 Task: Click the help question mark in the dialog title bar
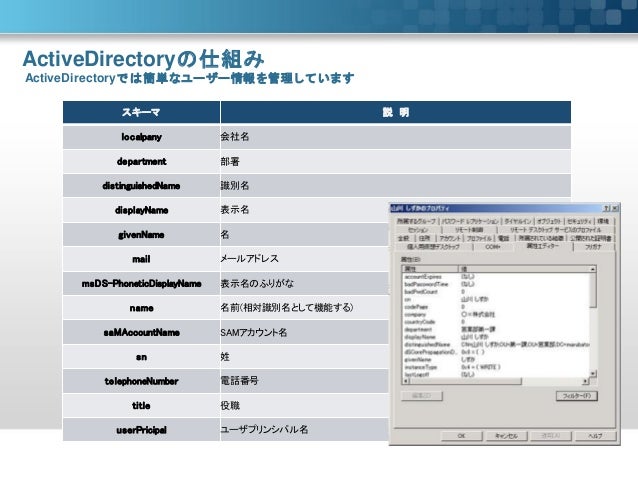tap(606, 208)
